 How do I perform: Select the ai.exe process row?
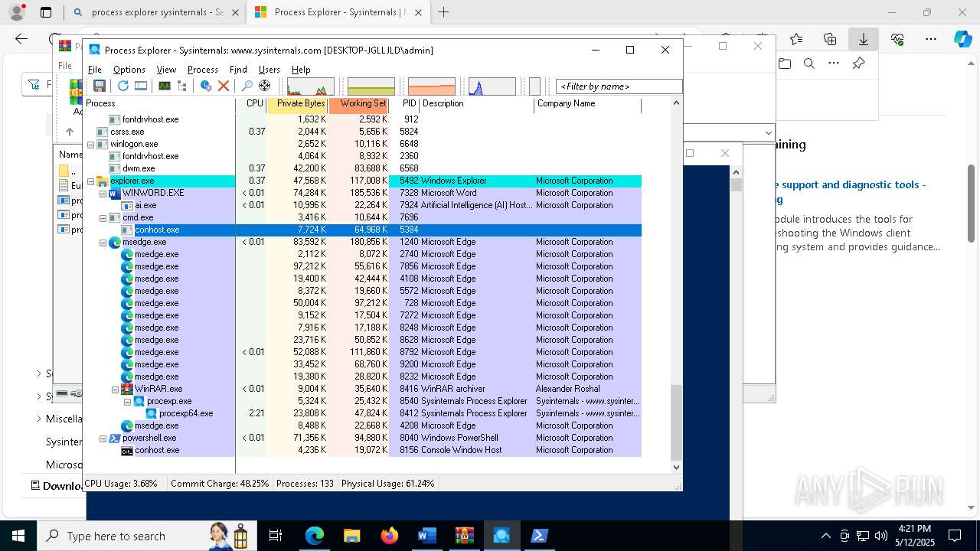pyautogui.click(x=362, y=205)
